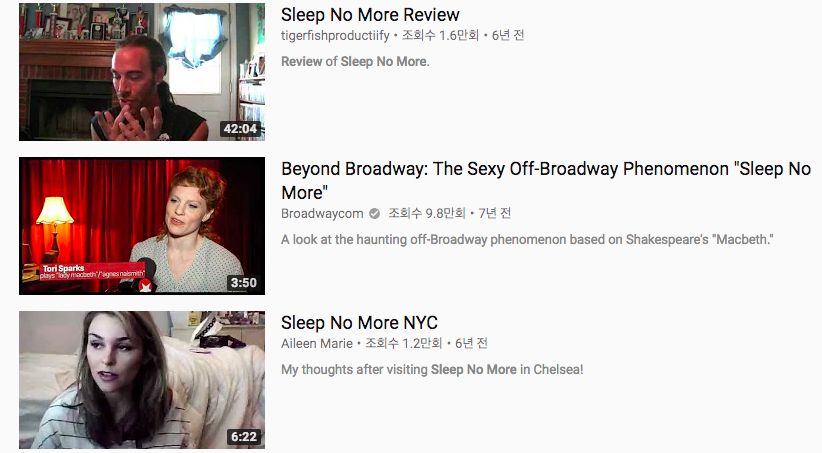This screenshot has width=822, height=453.
Task: Click the 조회수 9.8만회 view count text
Action: point(427,213)
